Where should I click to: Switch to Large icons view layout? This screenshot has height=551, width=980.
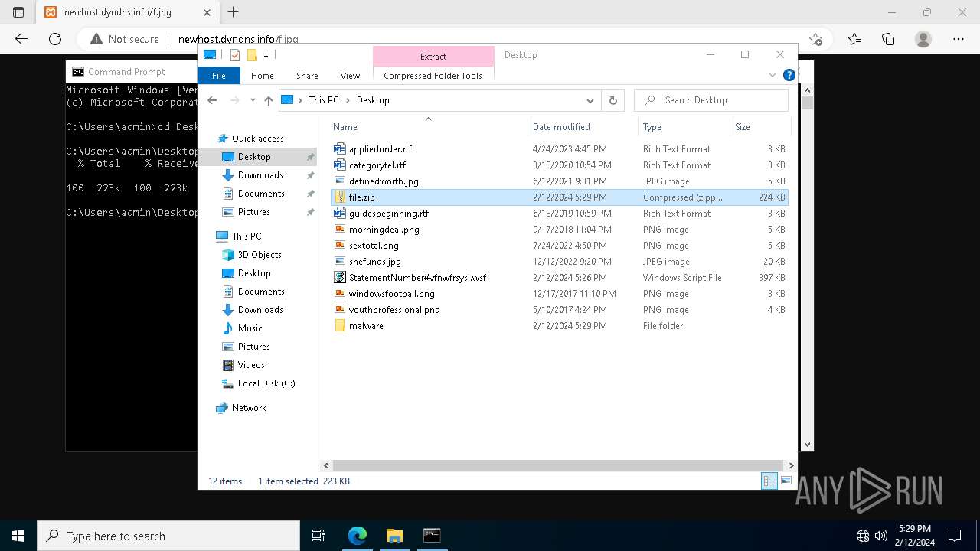coord(786,481)
